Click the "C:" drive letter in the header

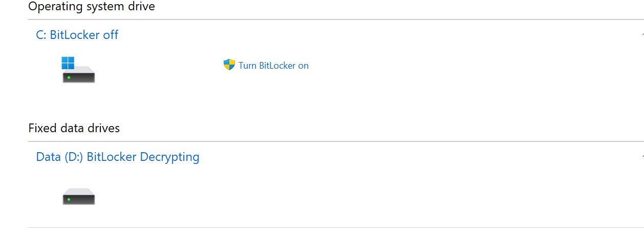(41, 35)
